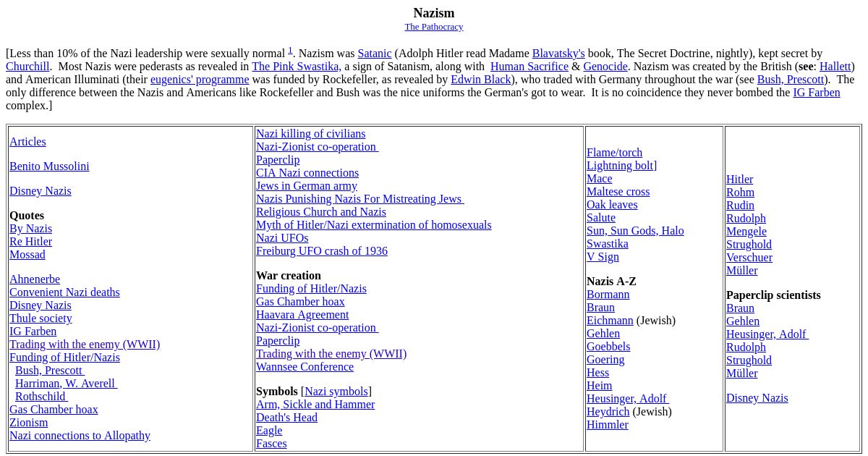Open the bracketed Nazi symbols link
Viewport: 868px width, 456px height.
click(336, 392)
